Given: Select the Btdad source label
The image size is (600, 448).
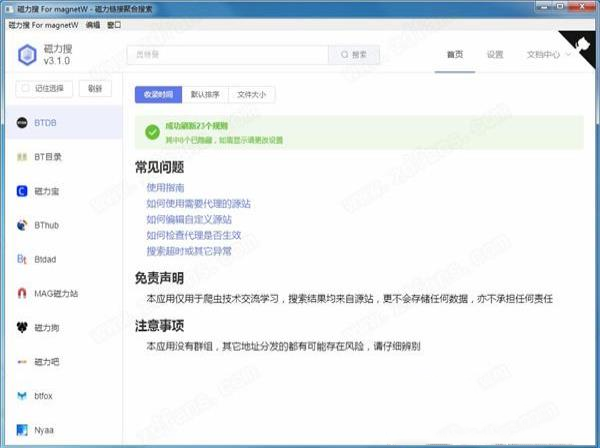Looking at the screenshot, I should pos(45,259).
